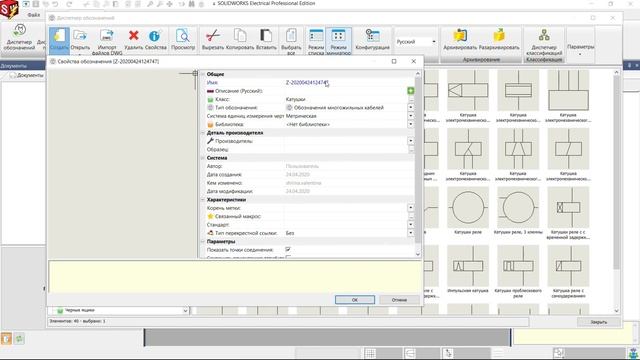Viewport: 640px width, 360px height.
Task: Select the Документы tree item
Action: [30, 76]
